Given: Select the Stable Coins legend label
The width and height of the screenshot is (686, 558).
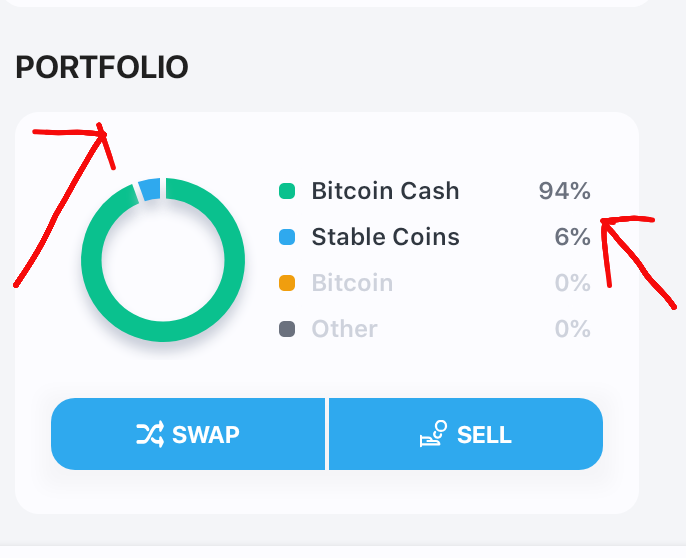Looking at the screenshot, I should click(385, 237).
